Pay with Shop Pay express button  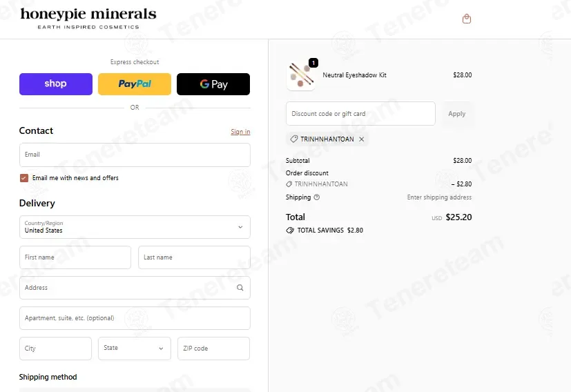click(x=56, y=84)
